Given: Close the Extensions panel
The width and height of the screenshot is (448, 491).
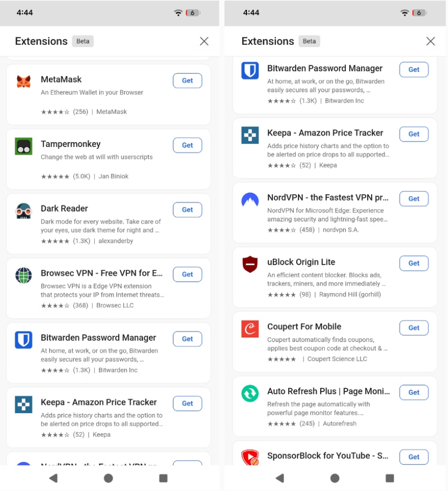Looking at the screenshot, I should pyautogui.click(x=204, y=41).
